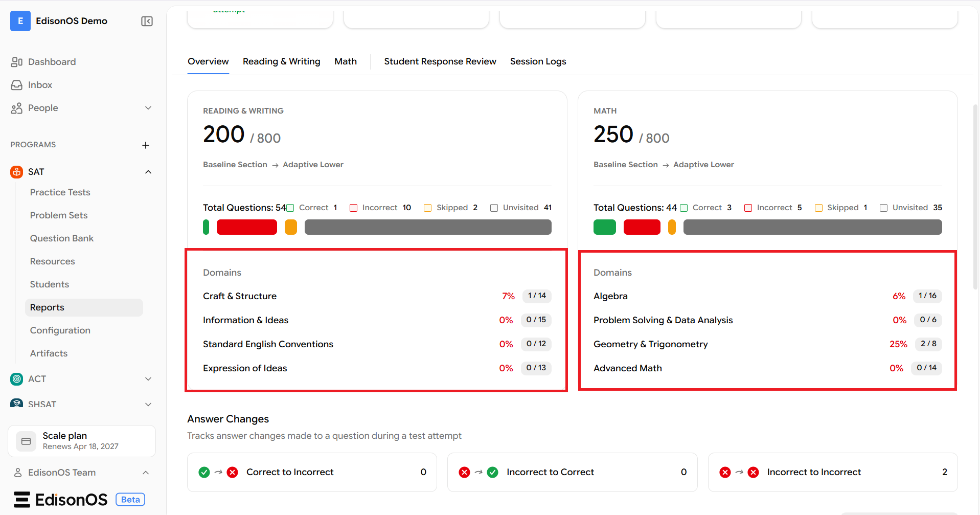Click the Dashboard icon in sidebar
Screen dimensions: 980x515
16,62
